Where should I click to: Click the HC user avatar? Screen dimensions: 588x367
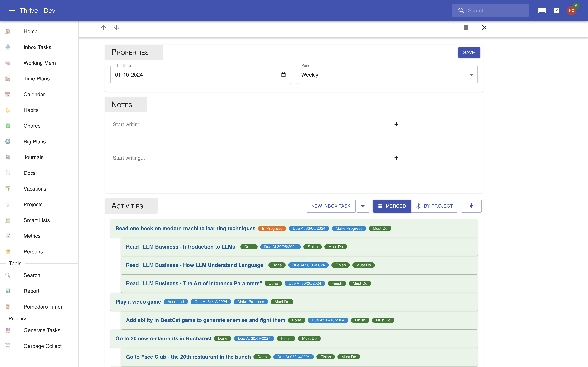[571, 10]
